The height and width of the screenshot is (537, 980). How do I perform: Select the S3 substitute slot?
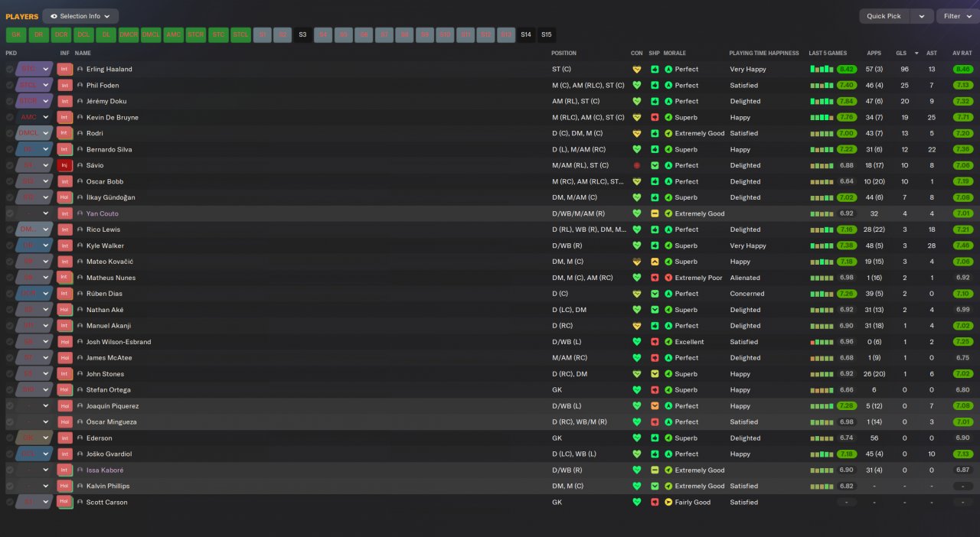[302, 34]
